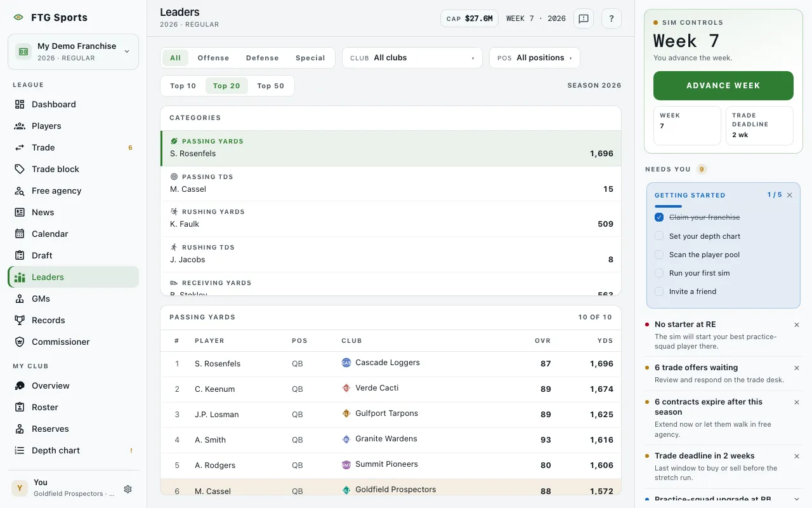
Task: Switch to the Offense tab
Action: click(x=213, y=58)
